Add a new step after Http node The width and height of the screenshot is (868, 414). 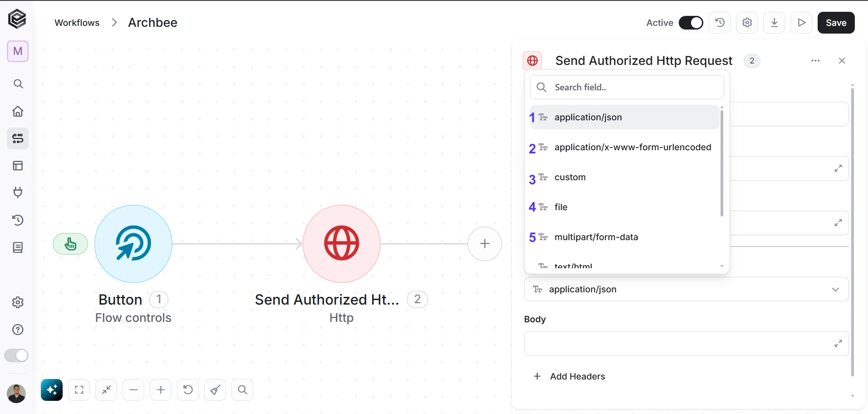click(485, 244)
